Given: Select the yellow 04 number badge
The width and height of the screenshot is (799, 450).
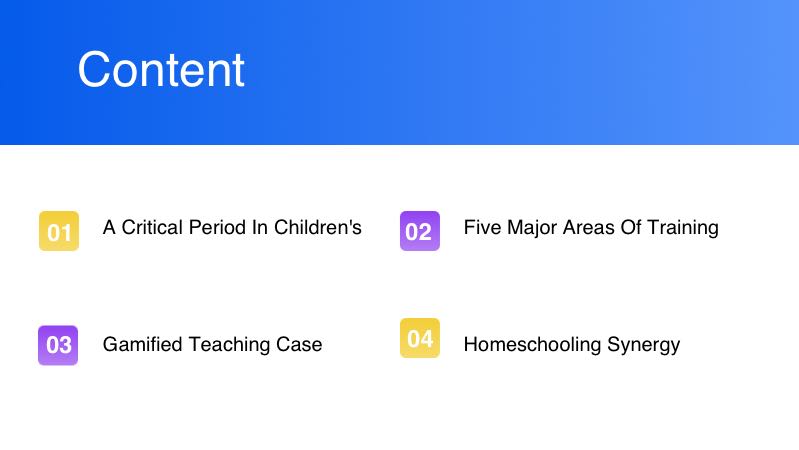Looking at the screenshot, I should pyautogui.click(x=419, y=338).
